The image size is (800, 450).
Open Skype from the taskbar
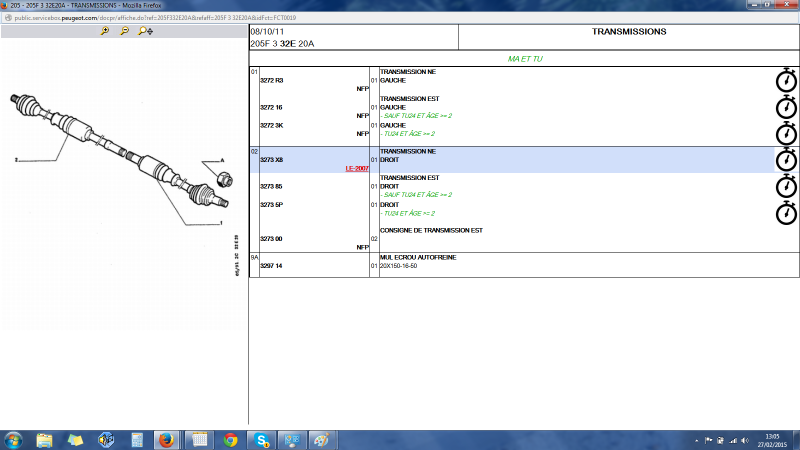click(x=261, y=440)
